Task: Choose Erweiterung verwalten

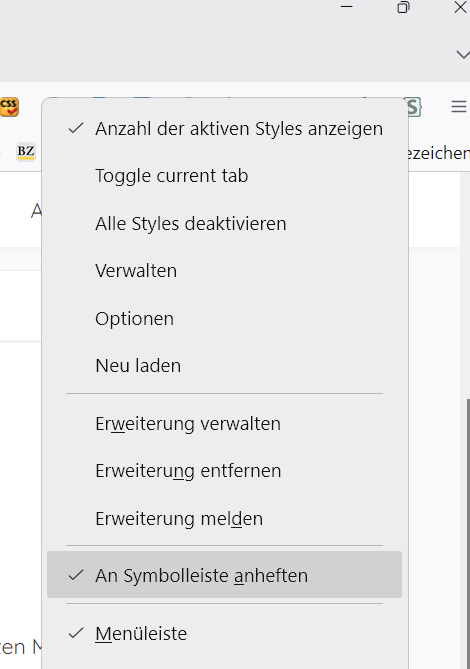Action: pyautogui.click(x=224, y=424)
